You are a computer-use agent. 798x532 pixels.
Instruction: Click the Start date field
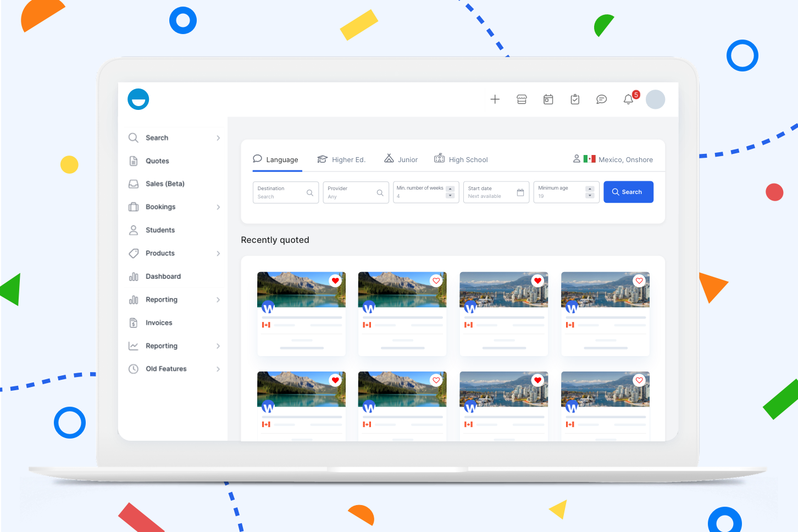coord(496,192)
